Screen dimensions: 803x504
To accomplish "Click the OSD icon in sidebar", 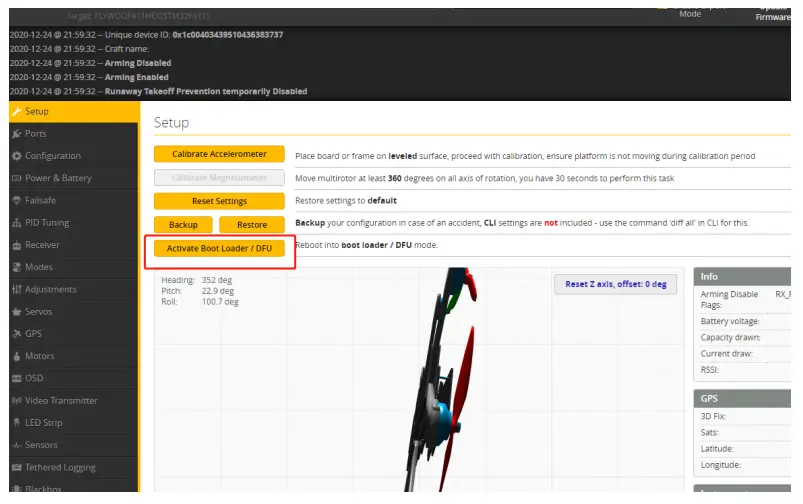I will pyautogui.click(x=16, y=379).
